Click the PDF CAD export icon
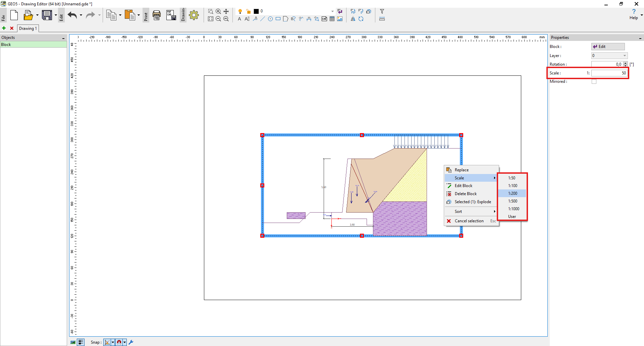This screenshot has width=644, height=346. point(171,15)
